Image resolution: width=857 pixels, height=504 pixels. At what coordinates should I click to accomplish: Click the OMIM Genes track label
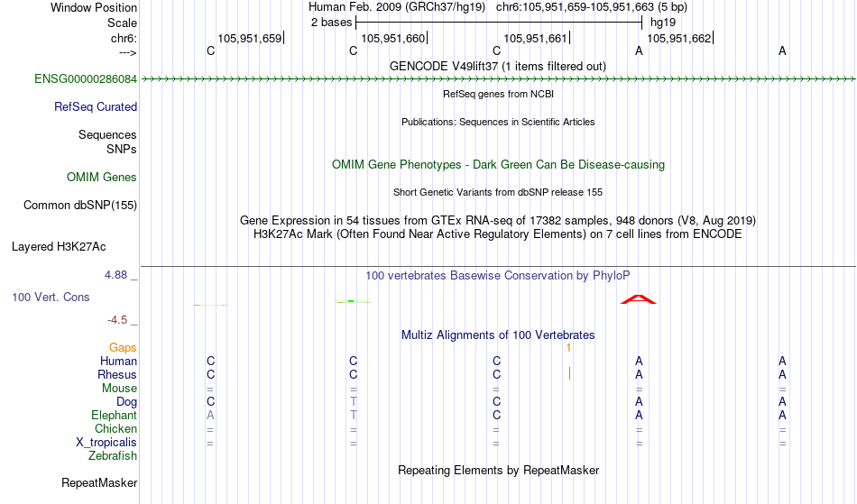(x=101, y=177)
